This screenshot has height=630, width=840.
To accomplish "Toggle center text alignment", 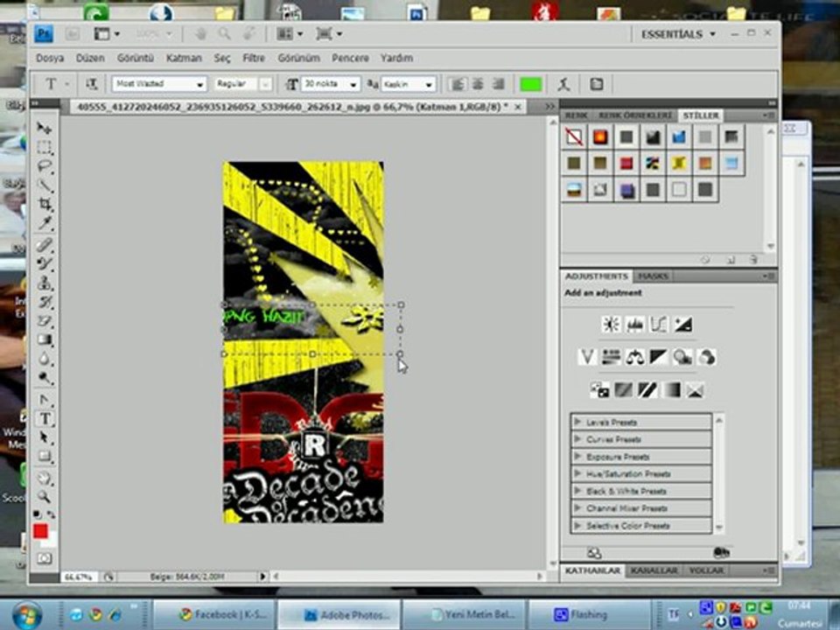I will [x=478, y=84].
